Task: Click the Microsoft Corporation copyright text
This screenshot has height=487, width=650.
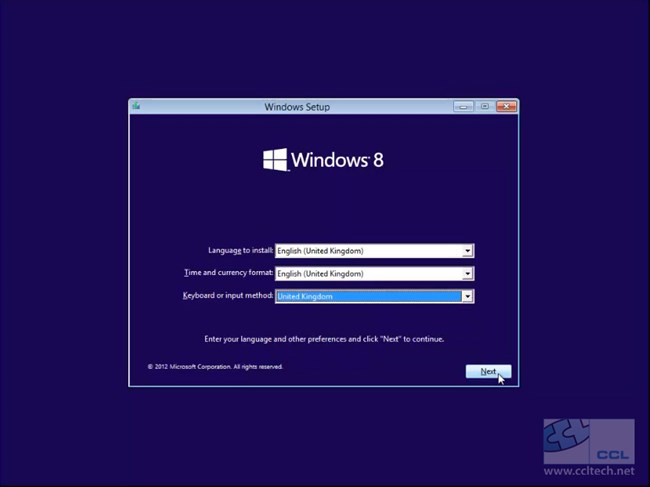Action: point(215,367)
